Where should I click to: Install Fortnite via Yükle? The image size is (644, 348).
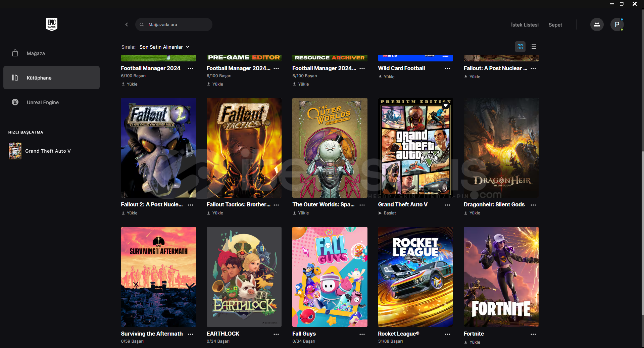click(472, 342)
